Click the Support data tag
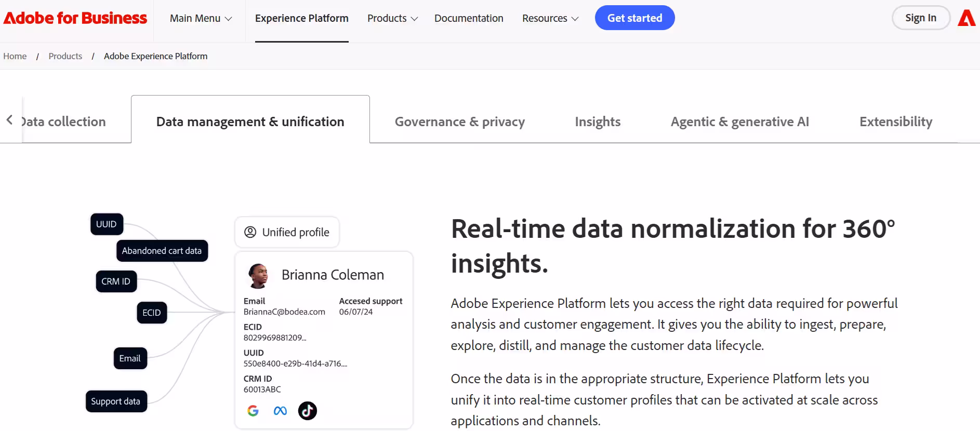980x431 pixels. coord(116,401)
